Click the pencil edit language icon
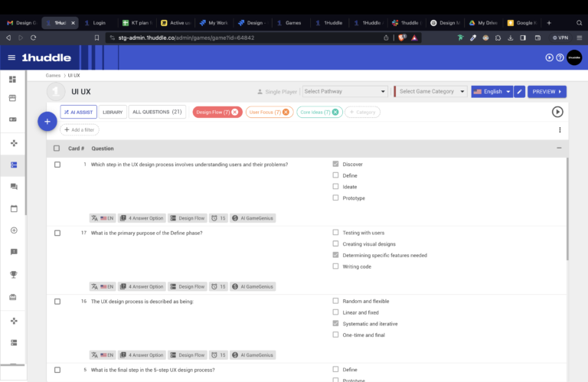 click(519, 92)
